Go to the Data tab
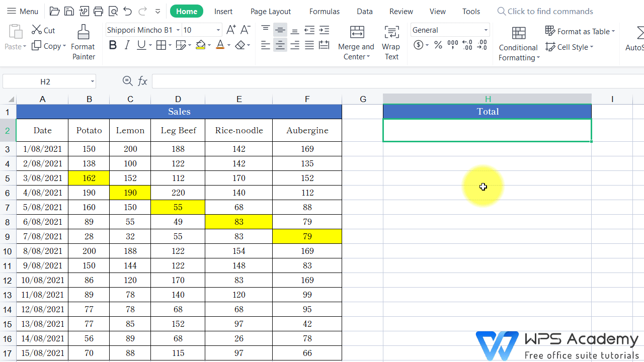 tap(365, 11)
